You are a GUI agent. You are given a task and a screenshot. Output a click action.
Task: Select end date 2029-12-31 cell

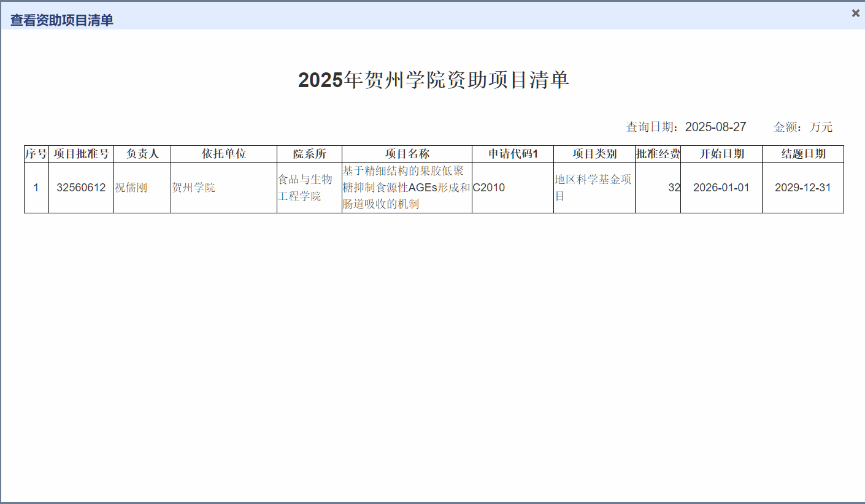point(803,188)
